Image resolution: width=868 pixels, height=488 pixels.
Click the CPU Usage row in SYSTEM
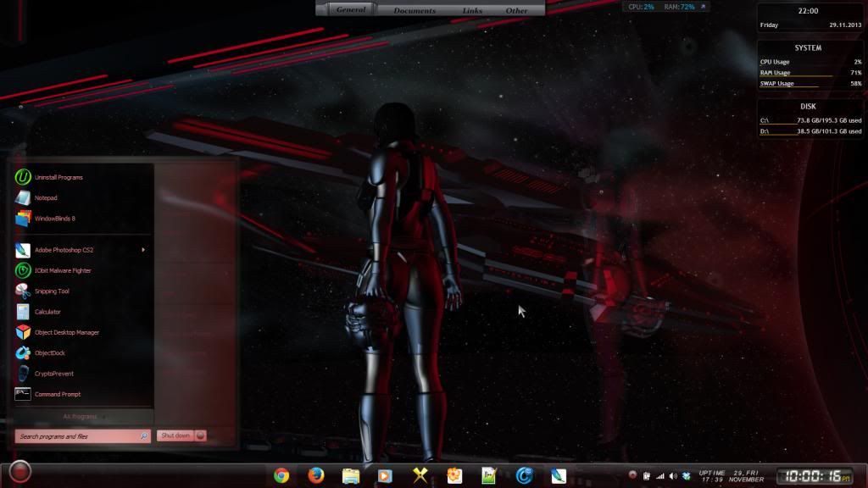pyautogui.click(x=810, y=62)
